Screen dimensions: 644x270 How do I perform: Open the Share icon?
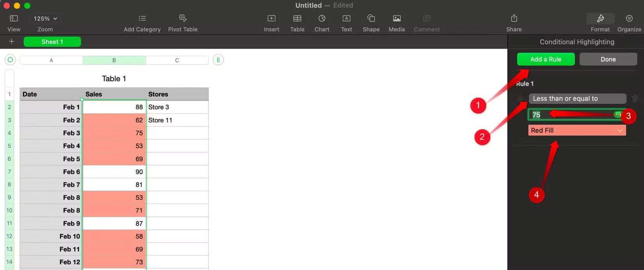pyautogui.click(x=514, y=18)
